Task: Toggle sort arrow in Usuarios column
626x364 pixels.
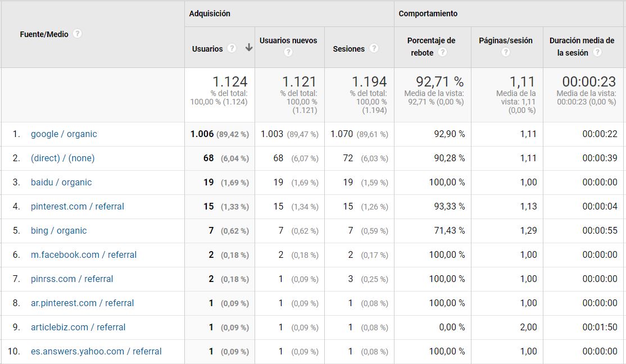Action: pyautogui.click(x=249, y=48)
